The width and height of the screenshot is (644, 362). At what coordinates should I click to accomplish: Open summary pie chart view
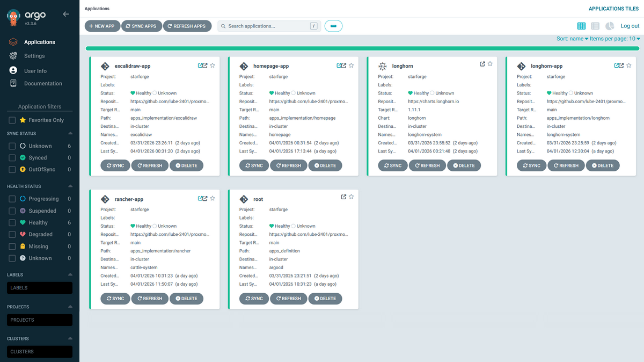[x=610, y=26]
